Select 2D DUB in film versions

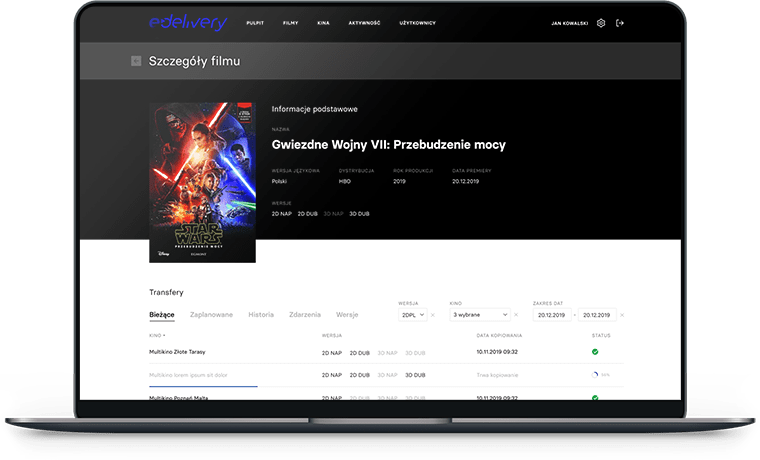pyautogui.click(x=307, y=214)
